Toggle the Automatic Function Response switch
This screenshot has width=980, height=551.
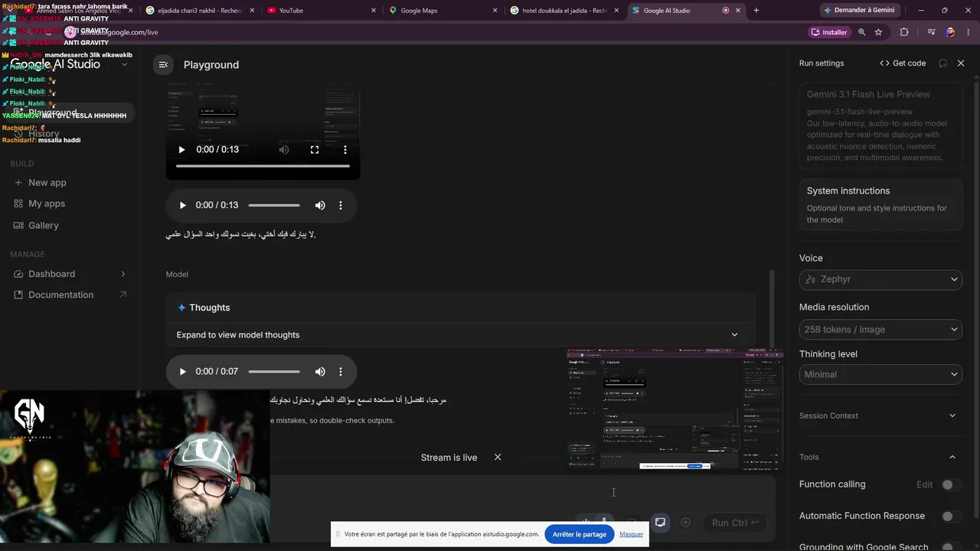click(951, 517)
